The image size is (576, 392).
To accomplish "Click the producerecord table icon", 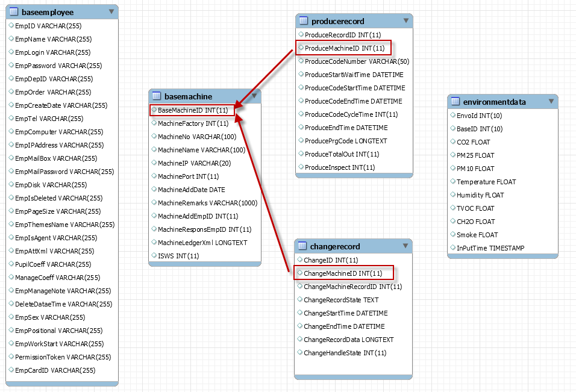I will click(304, 21).
